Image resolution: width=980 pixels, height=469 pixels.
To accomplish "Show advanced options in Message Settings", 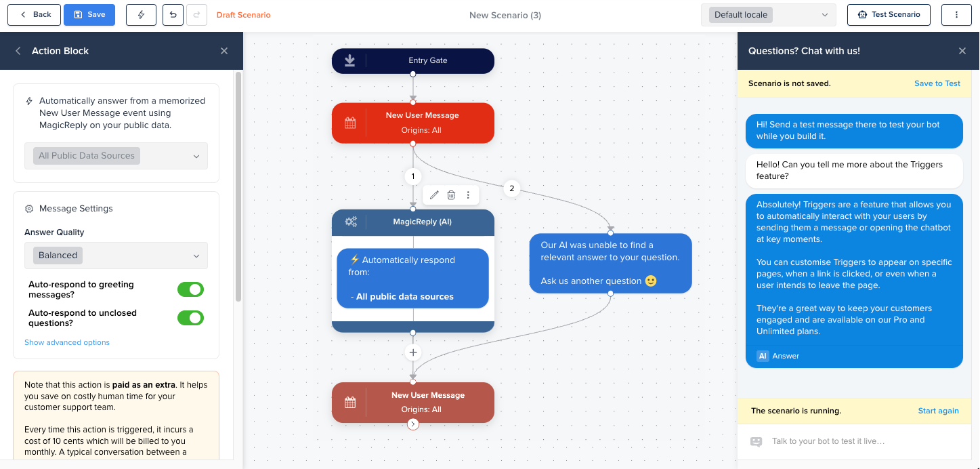I will coord(66,342).
